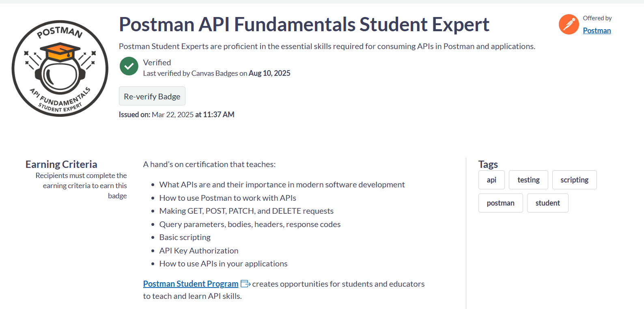Open the Postman issuer link
The height and width of the screenshot is (309, 644).
click(x=597, y=31)
